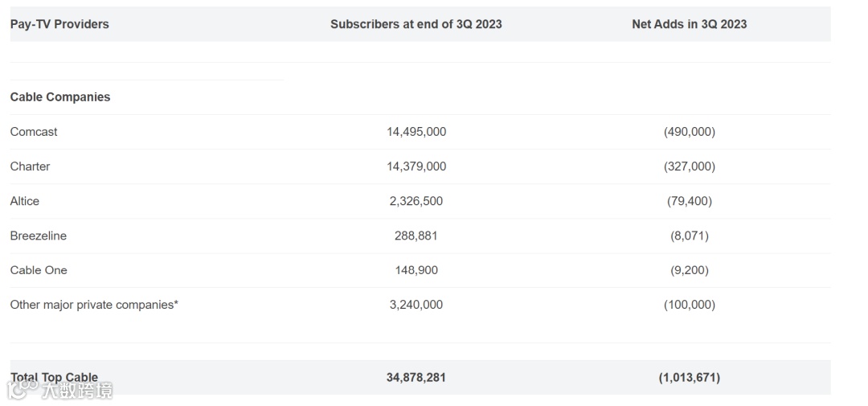Select the Subscribers at end of 3Q 2023 header
This screenshot has height=406, width=868.
(x=416, y=24)
